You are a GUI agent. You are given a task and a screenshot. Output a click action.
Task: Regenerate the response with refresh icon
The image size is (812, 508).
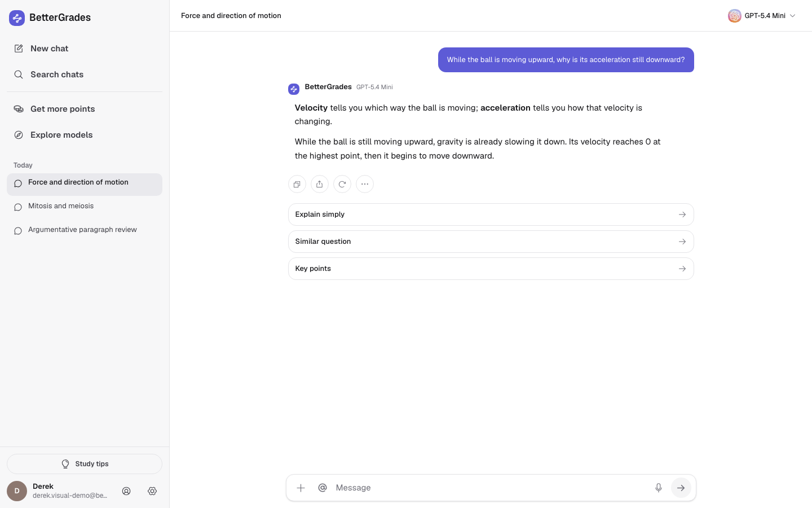pos(342,184)
